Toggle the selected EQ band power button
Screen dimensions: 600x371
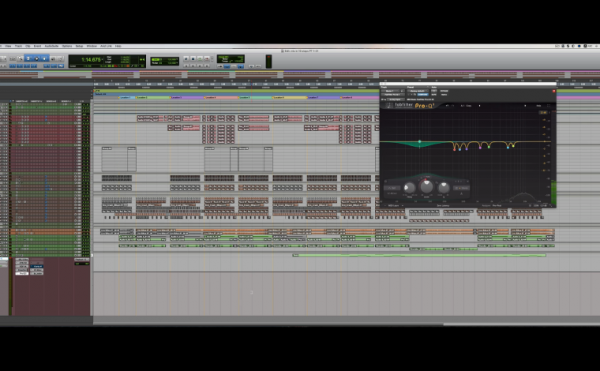point(387,182)
